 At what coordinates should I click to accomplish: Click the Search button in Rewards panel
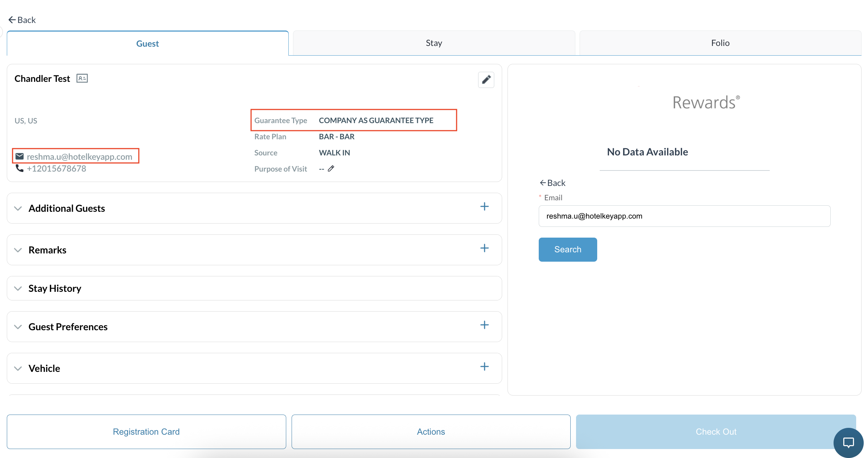(568, 249)
